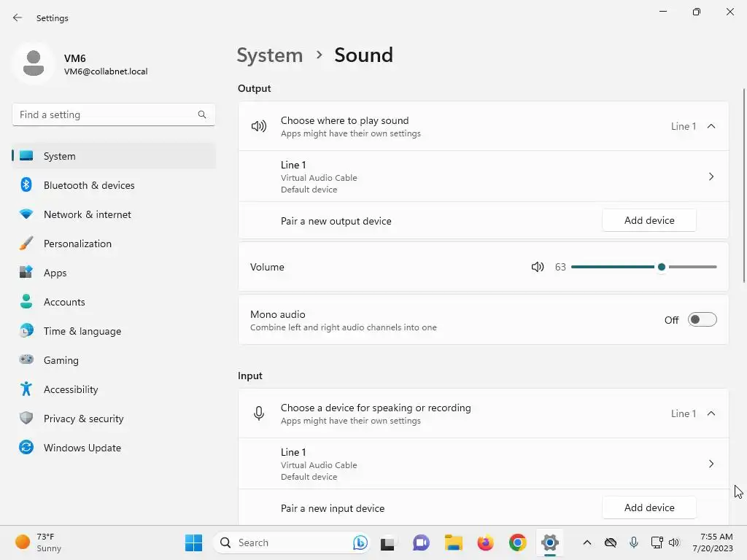Open File Explorer from the taskbar
The width and height of the screenshot is (747, 560).
[x=454, y=542]
